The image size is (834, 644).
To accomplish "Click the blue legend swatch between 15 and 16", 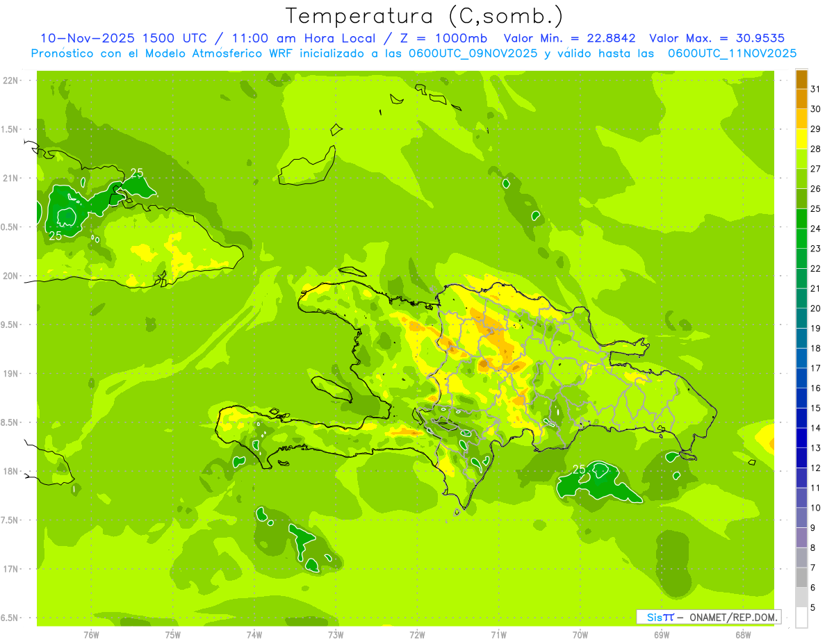I will pos(801,398).
